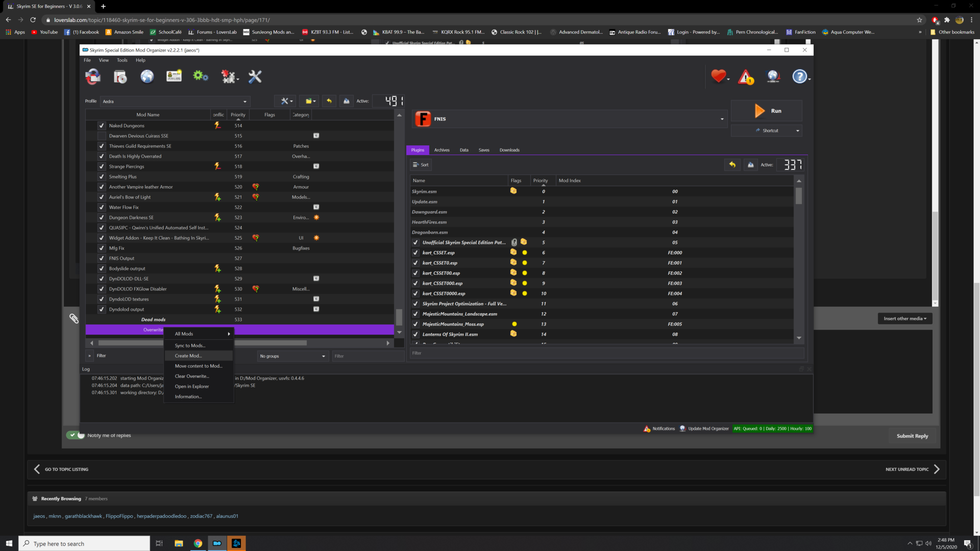
Task: Click the FNIS executable icon
Action: pos(423,119)
